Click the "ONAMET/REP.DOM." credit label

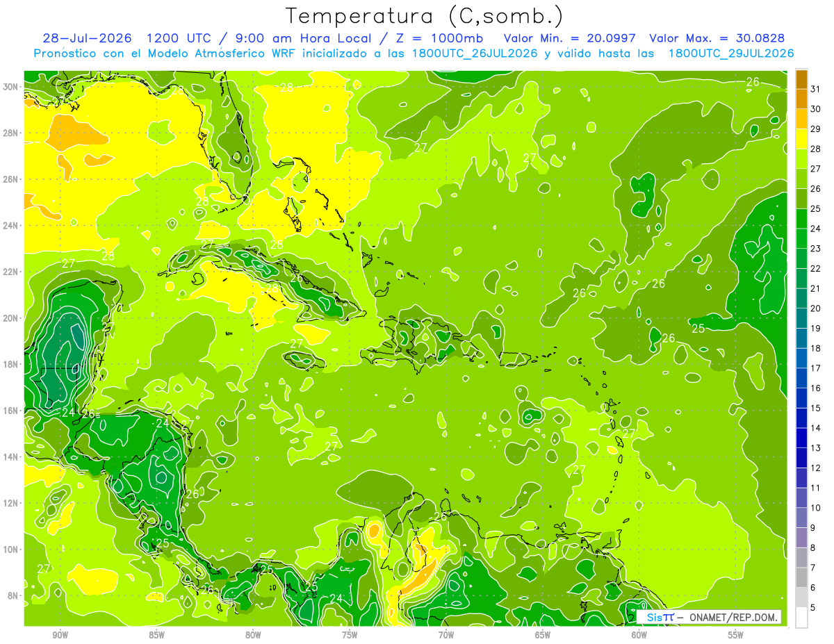point(733,617)
